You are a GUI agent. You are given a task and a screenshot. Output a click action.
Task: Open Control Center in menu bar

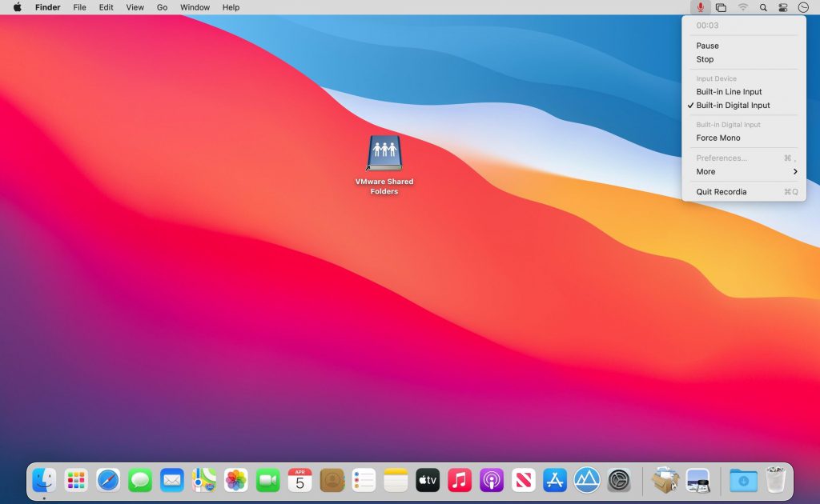[783, 7]
